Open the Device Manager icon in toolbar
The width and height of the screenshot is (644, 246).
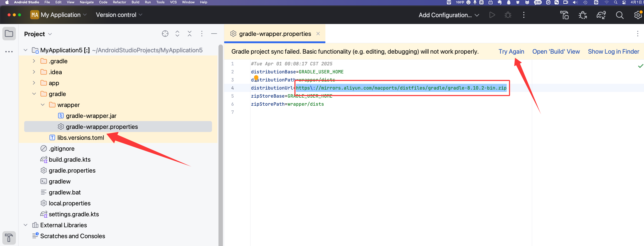[x=564, y=15]
